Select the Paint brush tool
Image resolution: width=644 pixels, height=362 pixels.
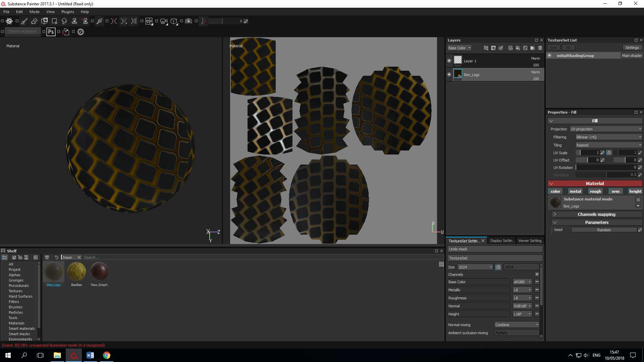[x=24, y=21]
